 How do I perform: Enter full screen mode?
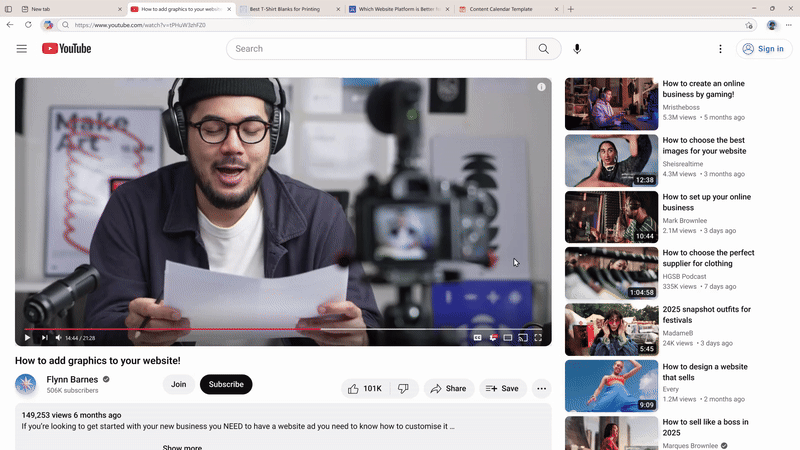tap(538, 338)
